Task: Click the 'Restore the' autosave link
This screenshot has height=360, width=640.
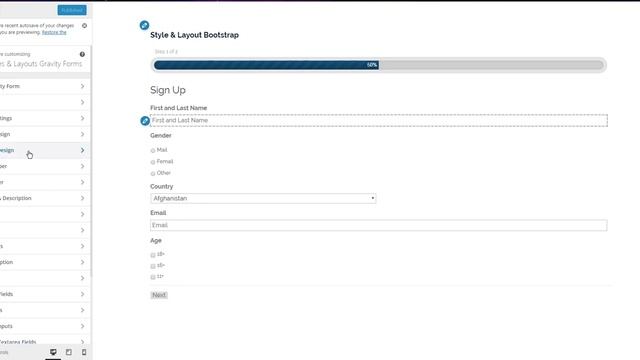Action: pyautogui.click(x=54, y=32)
